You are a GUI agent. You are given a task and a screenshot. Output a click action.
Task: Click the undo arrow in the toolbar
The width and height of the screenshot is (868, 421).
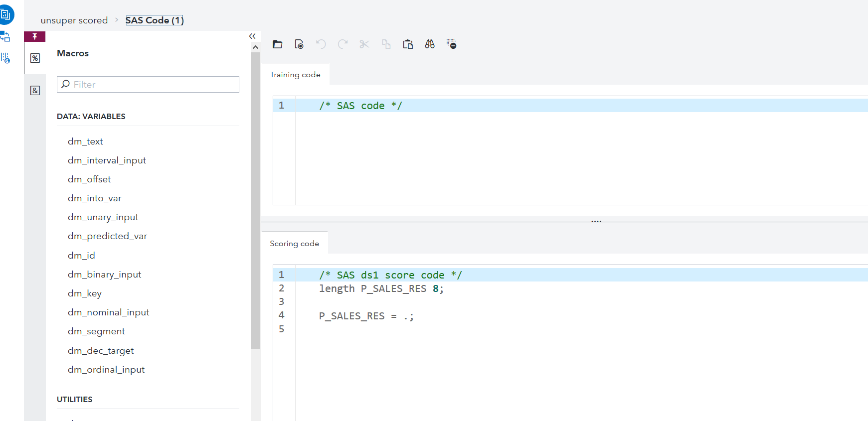[x=321, y=44]
